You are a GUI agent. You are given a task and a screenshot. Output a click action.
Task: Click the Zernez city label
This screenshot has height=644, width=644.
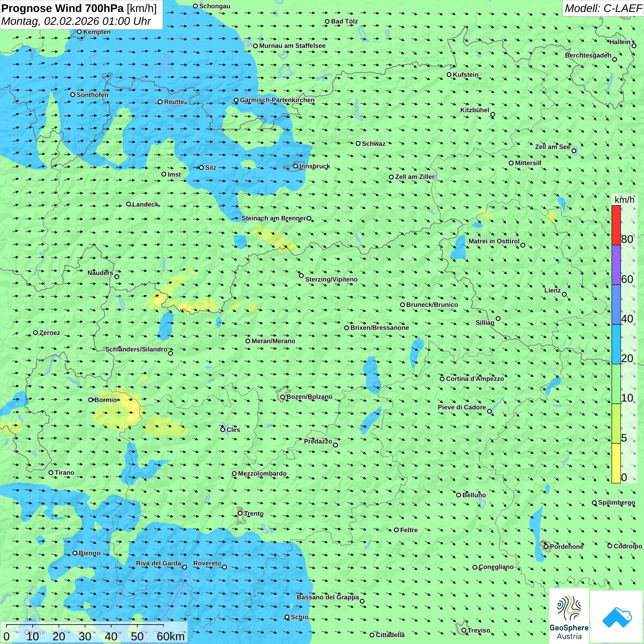pyautogui.click(x=50, y=333)
